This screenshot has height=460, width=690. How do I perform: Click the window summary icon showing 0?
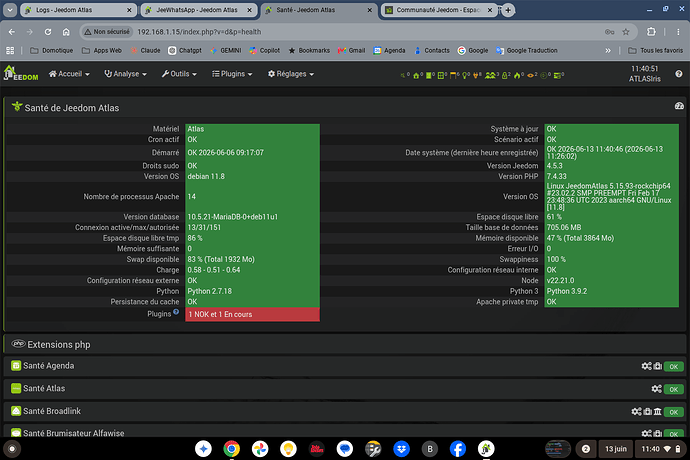click(440, 76)
